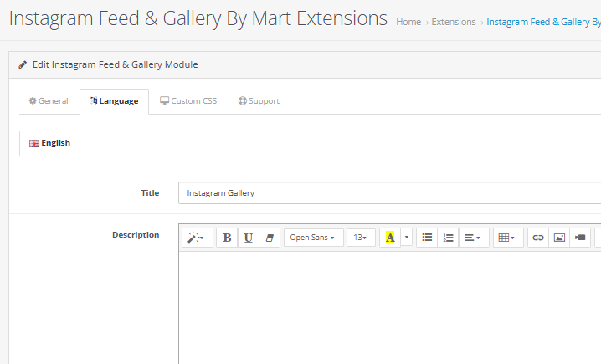Expand the text color options arrow

[407, 238]
